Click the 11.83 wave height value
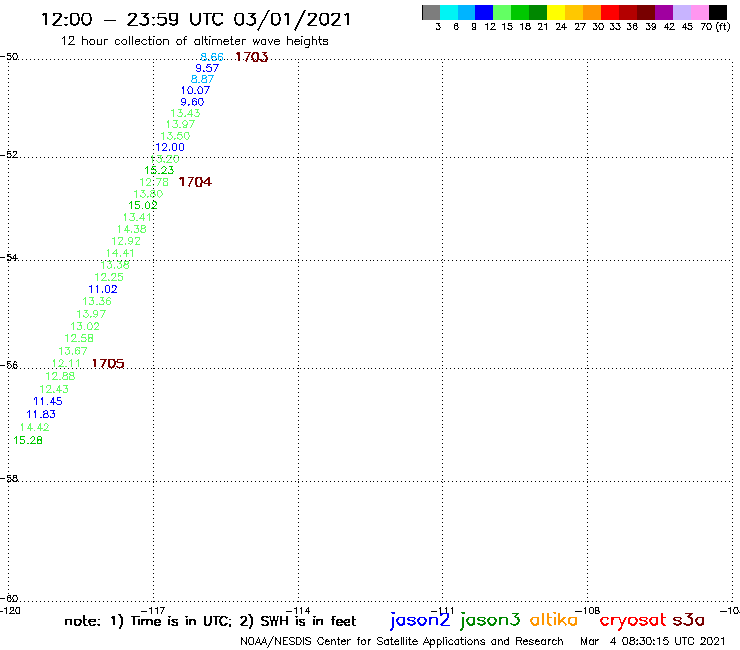Image resolution: width=740 pixels, height=650 pixels. [x=41, y=414]
